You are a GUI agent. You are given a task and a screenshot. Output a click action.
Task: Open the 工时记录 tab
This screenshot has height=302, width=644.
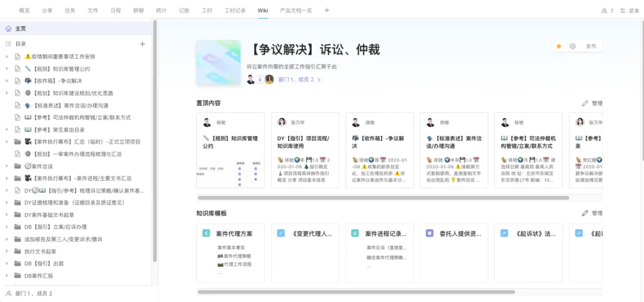(x=235, y=11)
